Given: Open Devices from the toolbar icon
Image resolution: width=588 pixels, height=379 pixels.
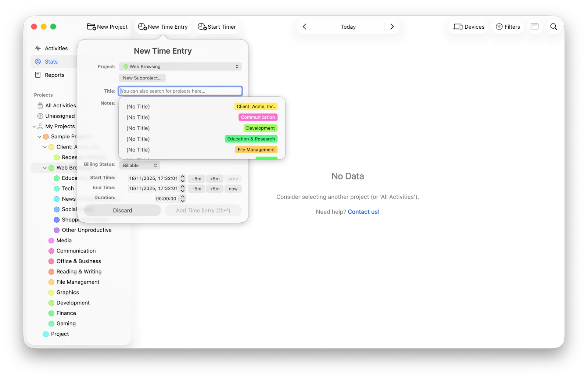Looking at the screenshot, I should 458,26.
